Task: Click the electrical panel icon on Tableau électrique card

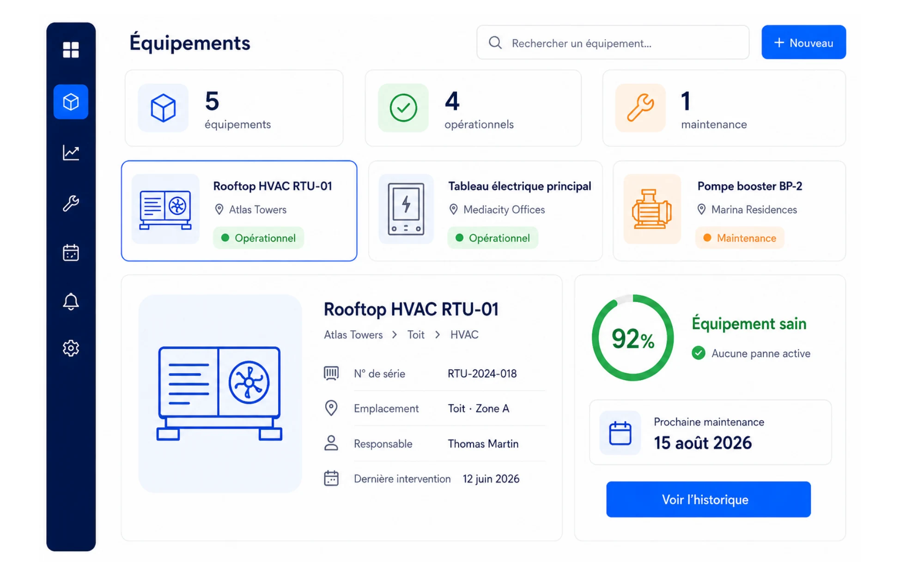Action: [406, 209]
